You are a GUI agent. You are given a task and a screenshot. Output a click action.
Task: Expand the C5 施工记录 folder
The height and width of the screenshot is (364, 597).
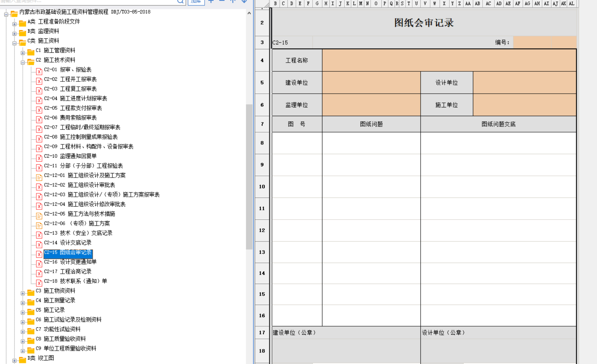coord(23,313)
